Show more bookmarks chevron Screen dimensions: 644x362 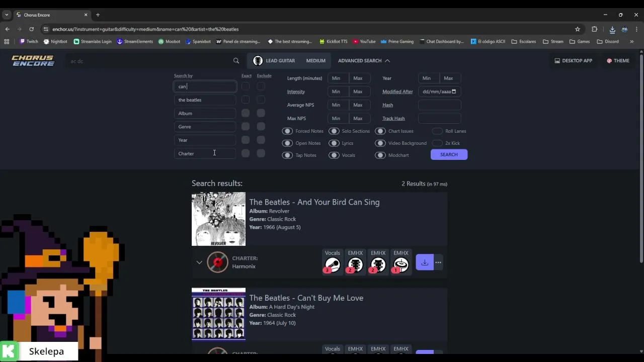[632, 42]
